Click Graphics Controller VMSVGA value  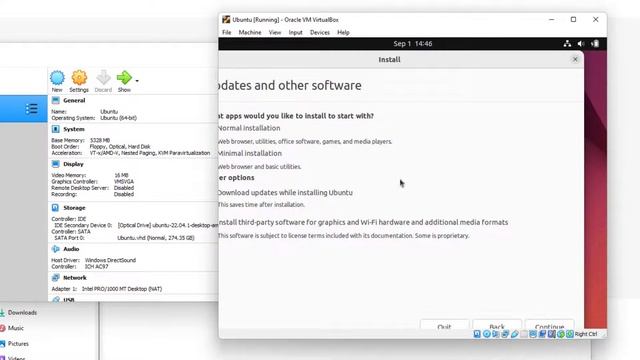pos(124,182)
